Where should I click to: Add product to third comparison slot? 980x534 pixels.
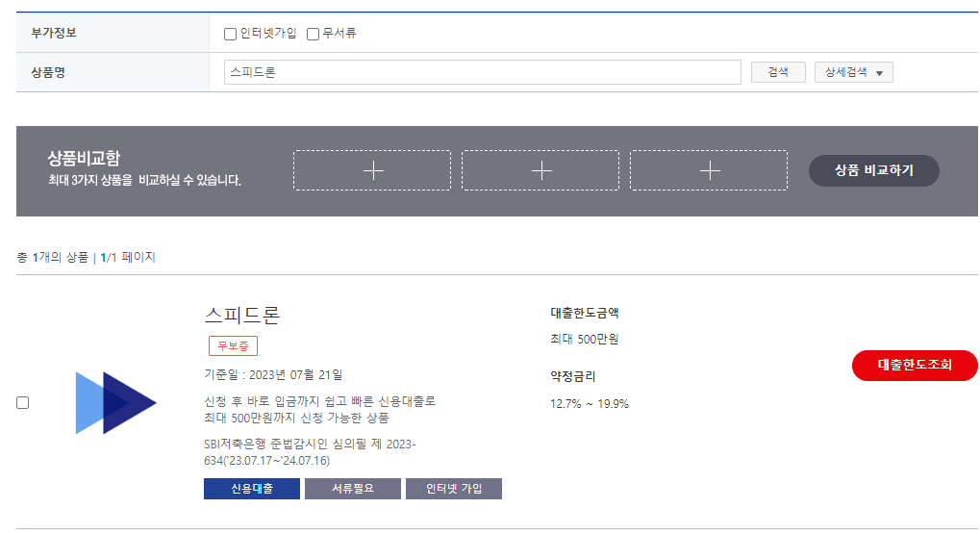pos(709,170)
